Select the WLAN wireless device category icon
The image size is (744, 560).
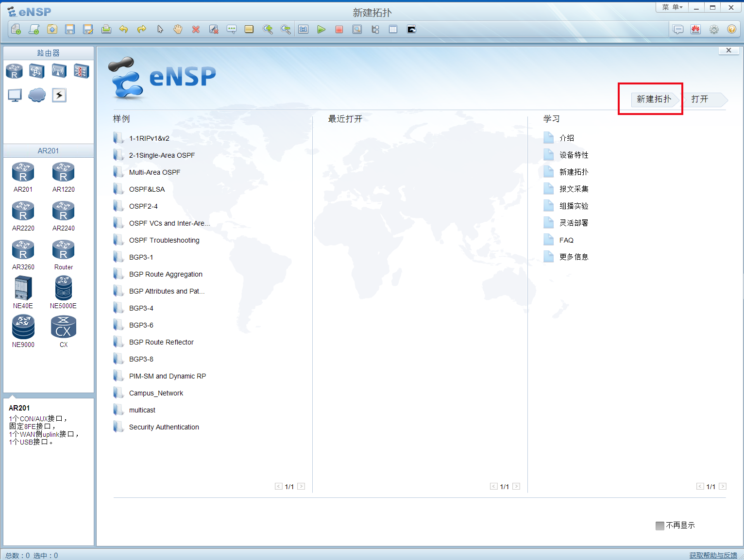point(59,71)
